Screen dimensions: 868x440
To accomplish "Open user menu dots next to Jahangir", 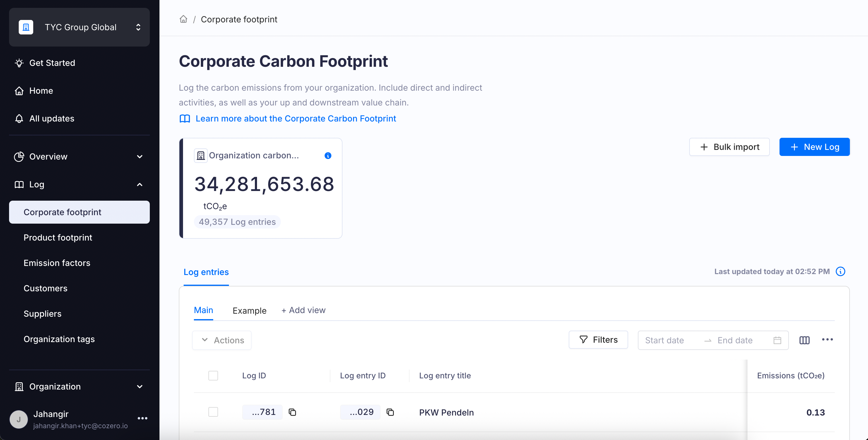I will 143,419.
